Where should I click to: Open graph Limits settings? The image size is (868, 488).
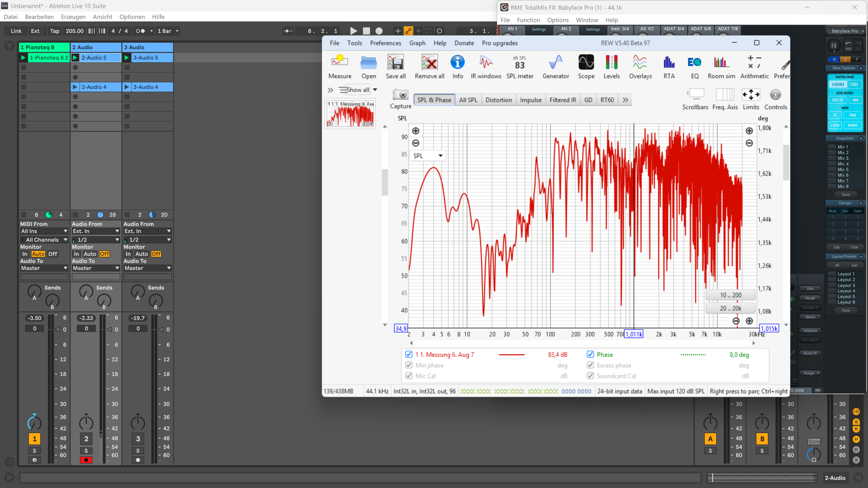coord(751,99)
